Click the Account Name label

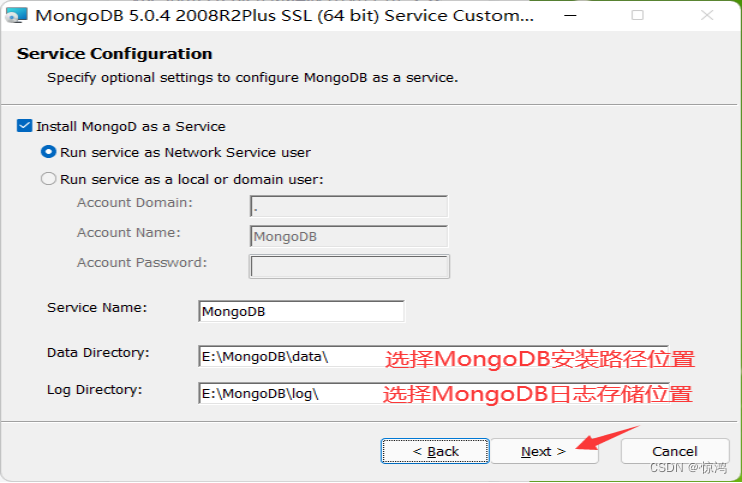[129, 233]
